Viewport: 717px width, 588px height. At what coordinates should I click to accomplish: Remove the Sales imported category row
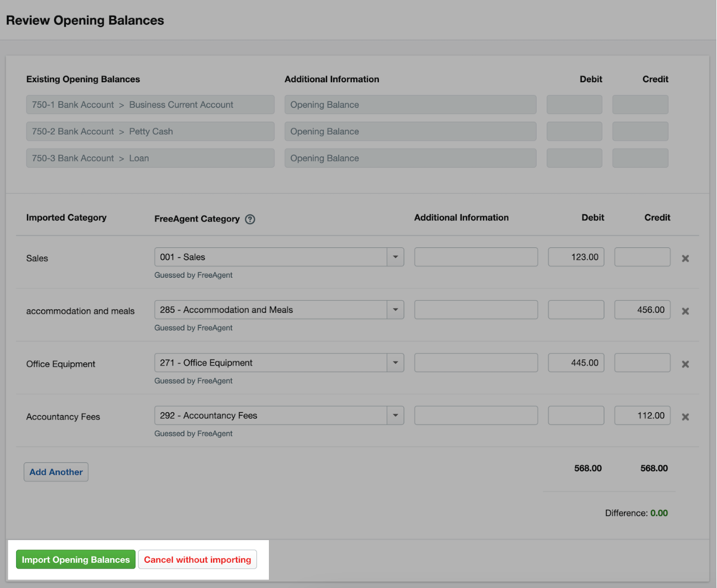coord(685,258)
